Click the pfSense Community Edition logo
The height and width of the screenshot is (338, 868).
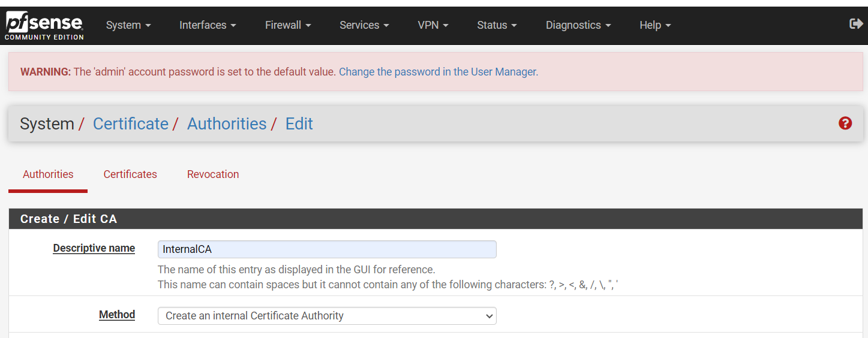coord(44,26)
